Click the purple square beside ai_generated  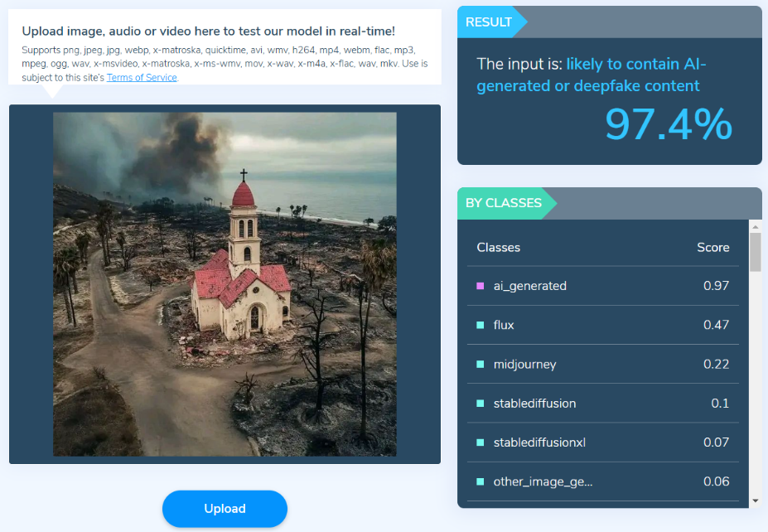[481, 286]
